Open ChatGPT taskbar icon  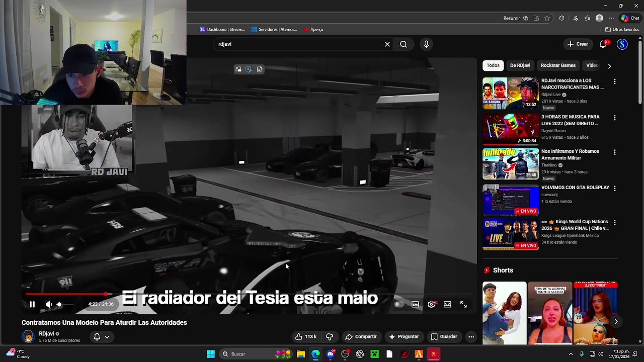click(x=360, y=354)
